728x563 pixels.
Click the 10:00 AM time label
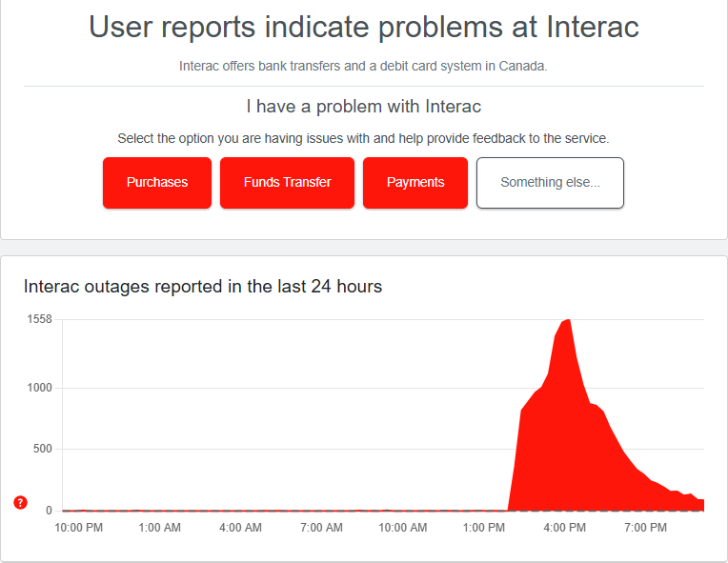click(402, 528)
